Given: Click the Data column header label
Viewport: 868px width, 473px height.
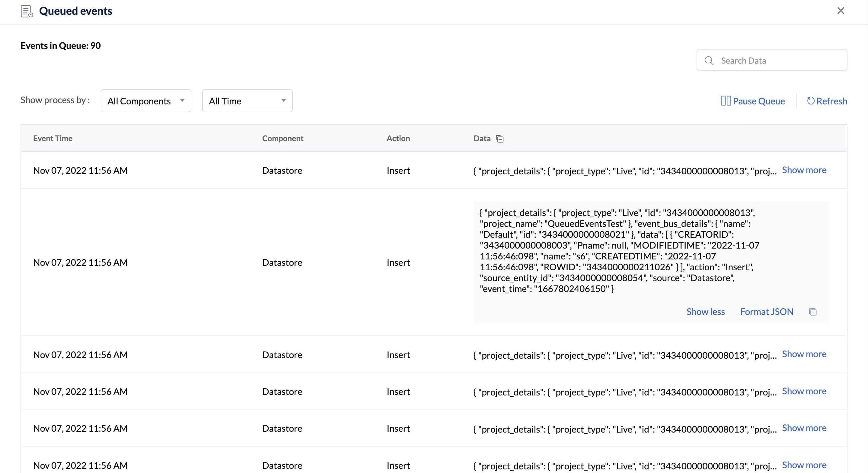Looking at the screenshot, I should 482,138.
